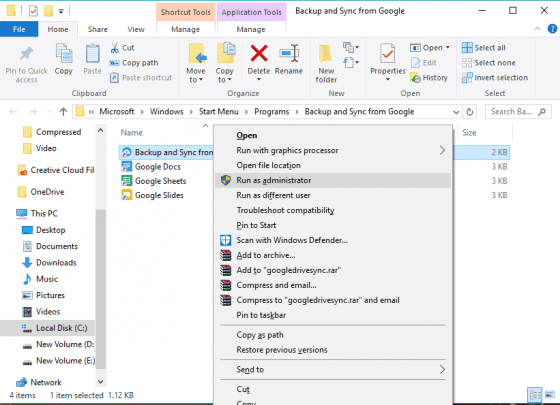Click Select none in the ribbon
This screenshot has width=560, height=405.
pos(489,63)
